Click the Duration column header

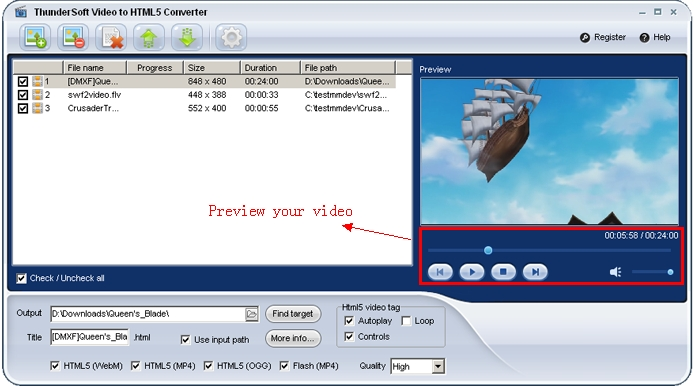click(x=270, y=68)
